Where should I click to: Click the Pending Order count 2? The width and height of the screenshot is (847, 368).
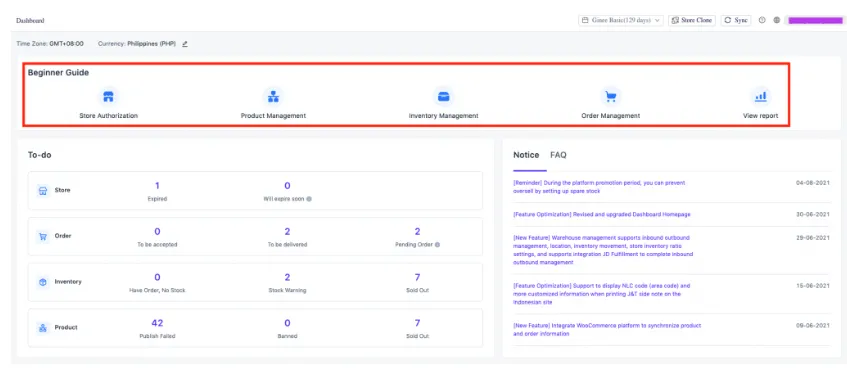coord(418,232)
